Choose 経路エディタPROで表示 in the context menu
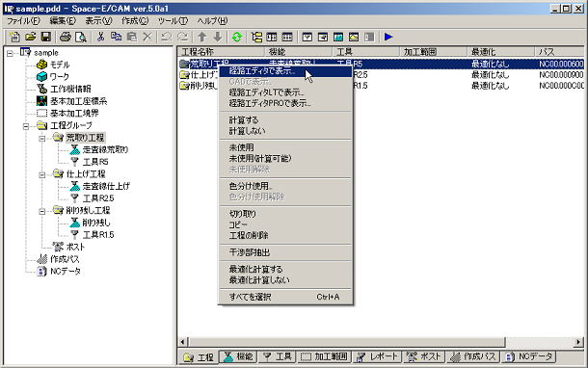 pos(285,103)
